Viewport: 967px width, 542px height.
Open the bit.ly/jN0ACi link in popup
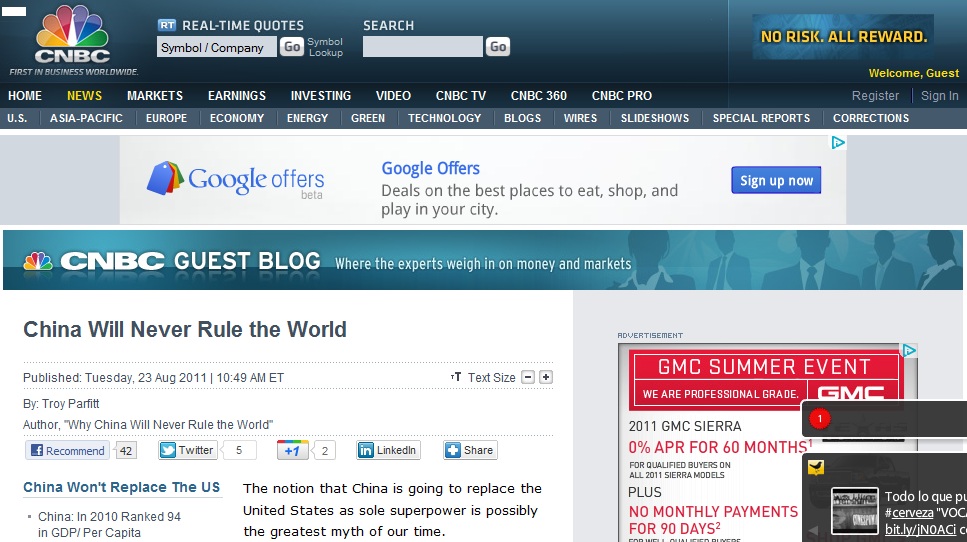click(920, 529)
